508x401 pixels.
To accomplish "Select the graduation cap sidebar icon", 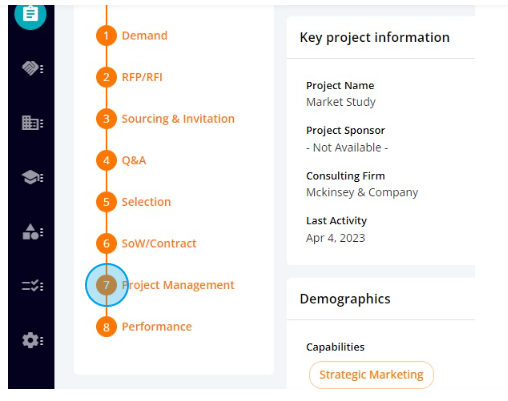I will tap(32, 177).
